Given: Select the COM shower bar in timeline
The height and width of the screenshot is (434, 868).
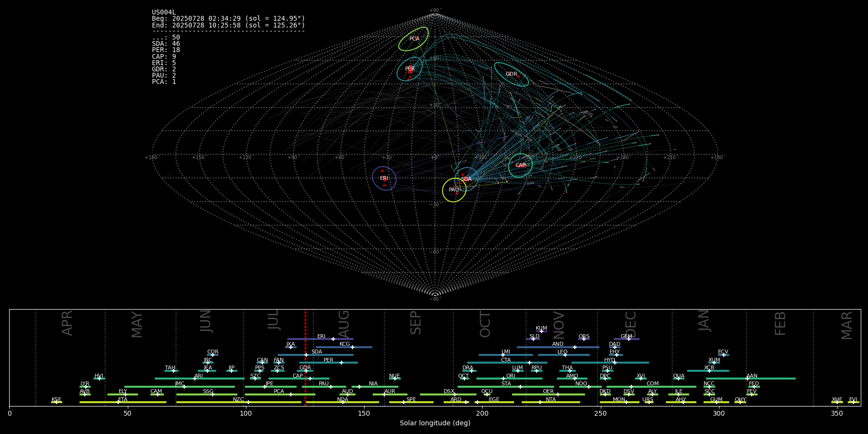Looking at the screenshot, I should (651, 387).
